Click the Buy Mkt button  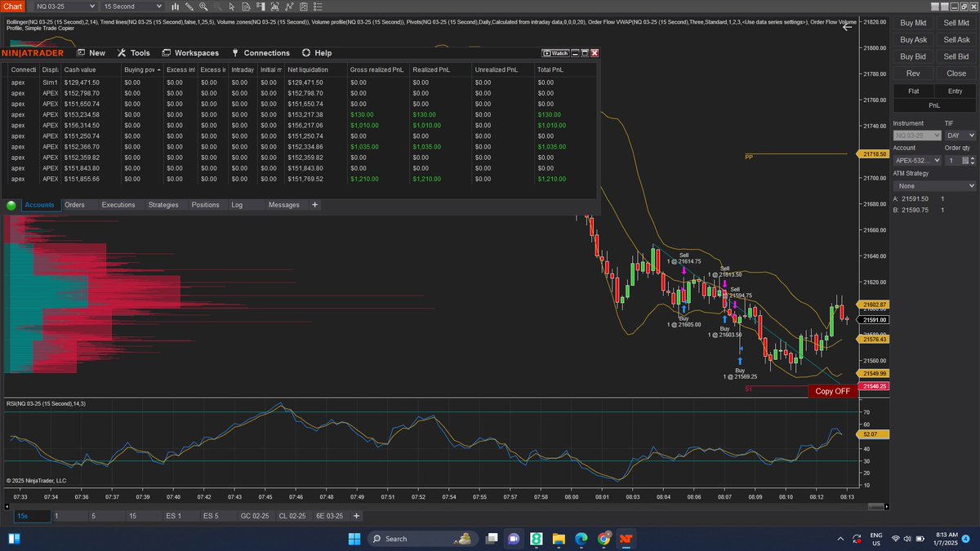pyautogui.click(x=913, y=24)
